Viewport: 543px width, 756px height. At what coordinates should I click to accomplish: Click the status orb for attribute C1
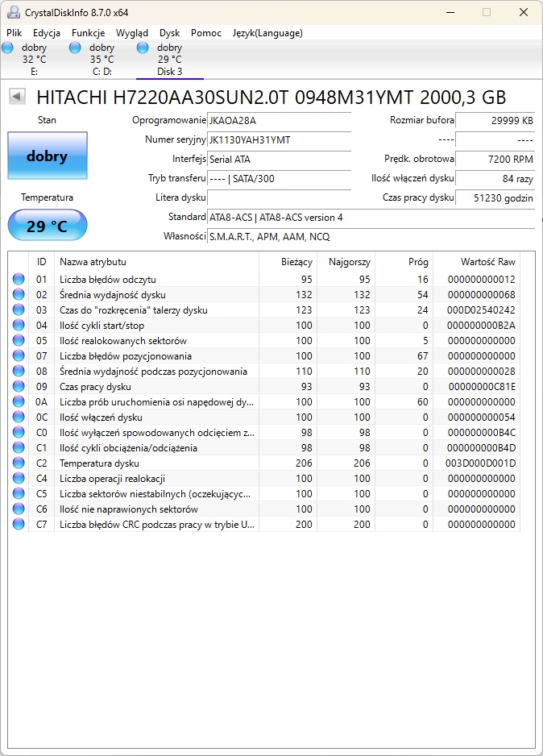point(19,448)
